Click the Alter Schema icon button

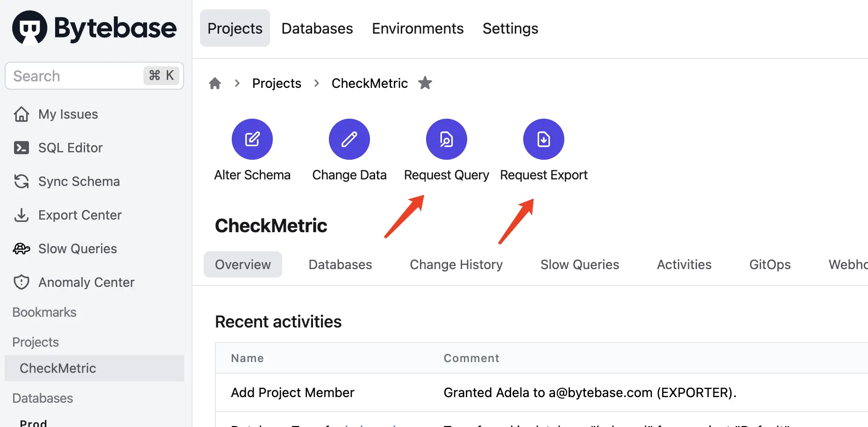252,139
